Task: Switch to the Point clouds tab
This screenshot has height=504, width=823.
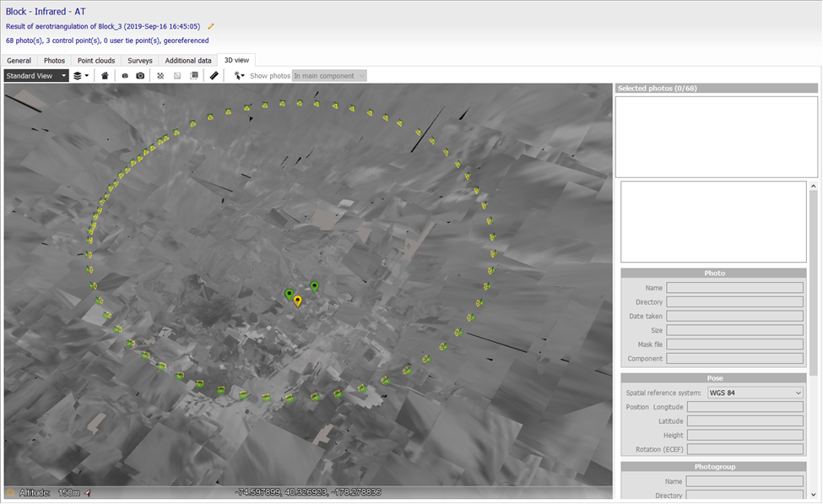Action: (97, 61)
